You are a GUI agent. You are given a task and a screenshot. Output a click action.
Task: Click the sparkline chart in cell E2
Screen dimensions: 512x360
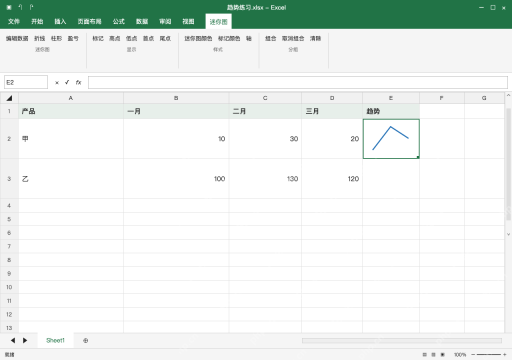pos(391,138)
